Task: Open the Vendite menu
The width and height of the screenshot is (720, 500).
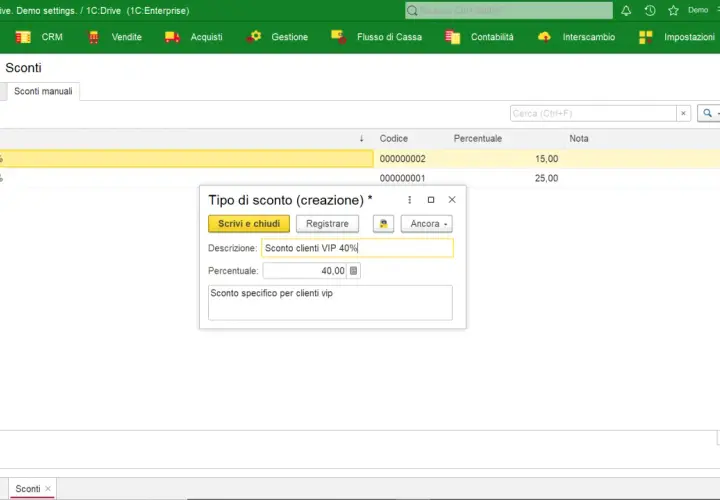Action: tap(127, 37)
